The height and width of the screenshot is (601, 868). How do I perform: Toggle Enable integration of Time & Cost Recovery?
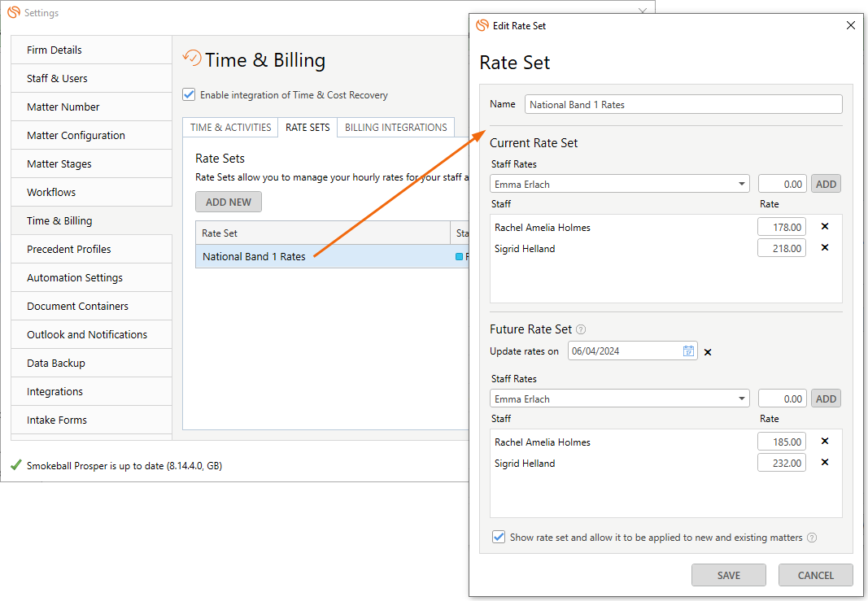coord(189,94)
